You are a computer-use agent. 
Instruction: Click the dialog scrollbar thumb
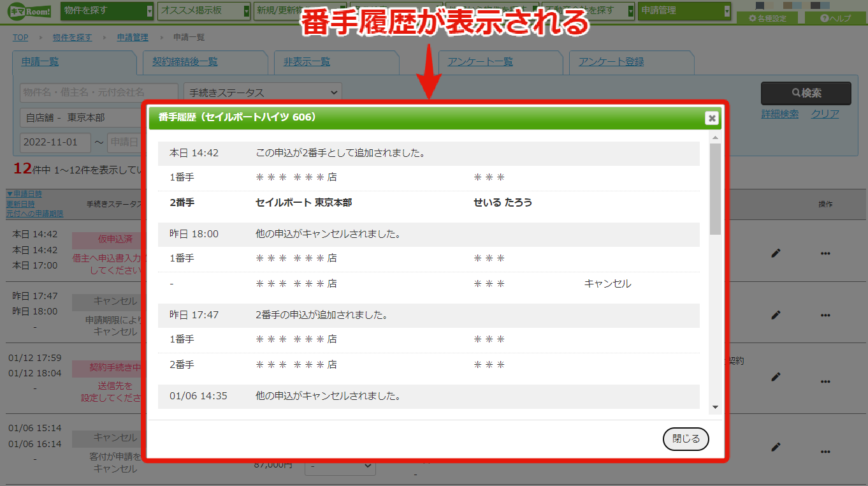[x=715, y=189]
